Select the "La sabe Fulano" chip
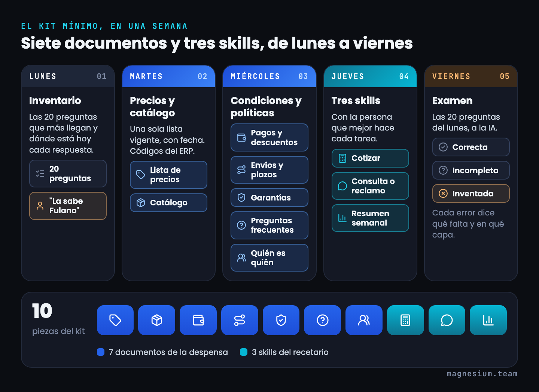 68,206
